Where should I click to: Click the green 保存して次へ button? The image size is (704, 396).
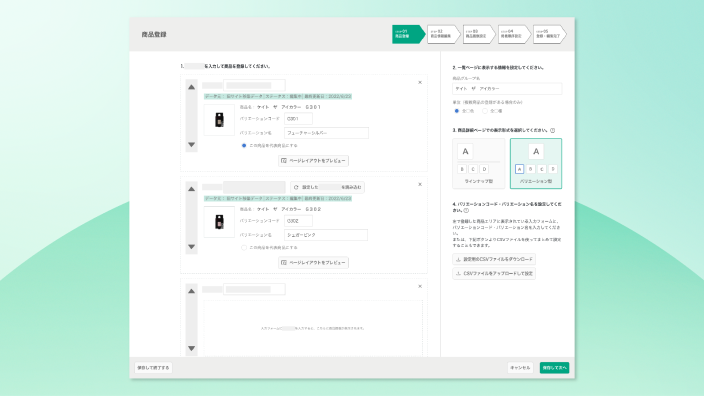pos(554,368)
